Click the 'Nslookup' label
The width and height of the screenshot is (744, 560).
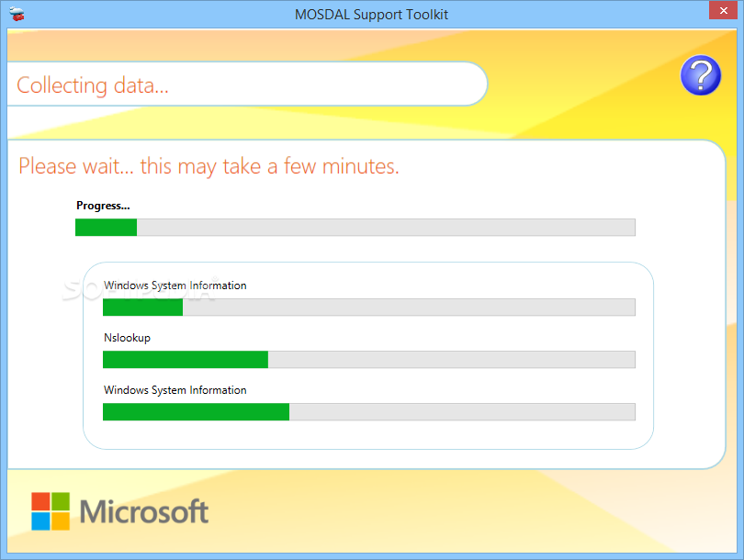click(x=127, y=338)
